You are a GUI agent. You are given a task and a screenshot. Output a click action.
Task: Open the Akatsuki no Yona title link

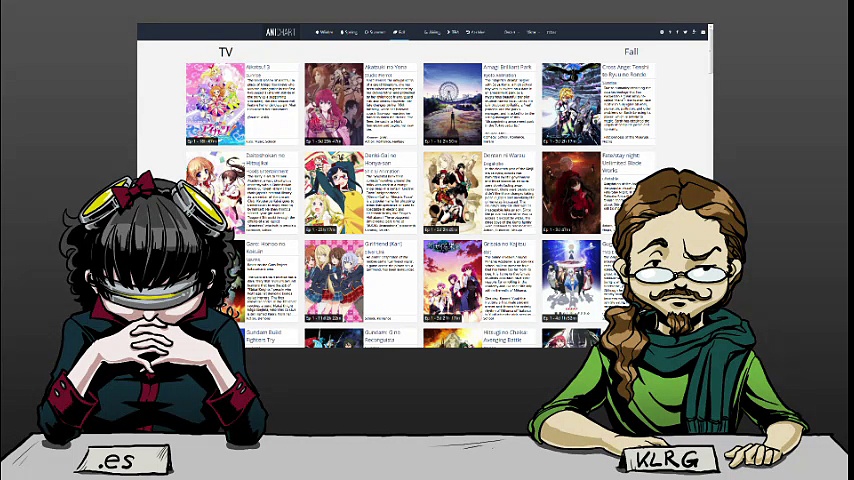pos(386,67)
